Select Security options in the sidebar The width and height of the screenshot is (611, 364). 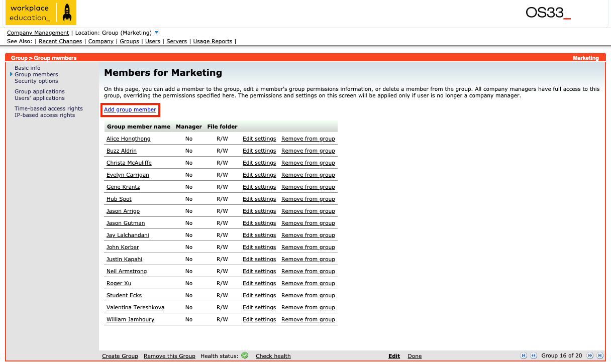point(36,81)
